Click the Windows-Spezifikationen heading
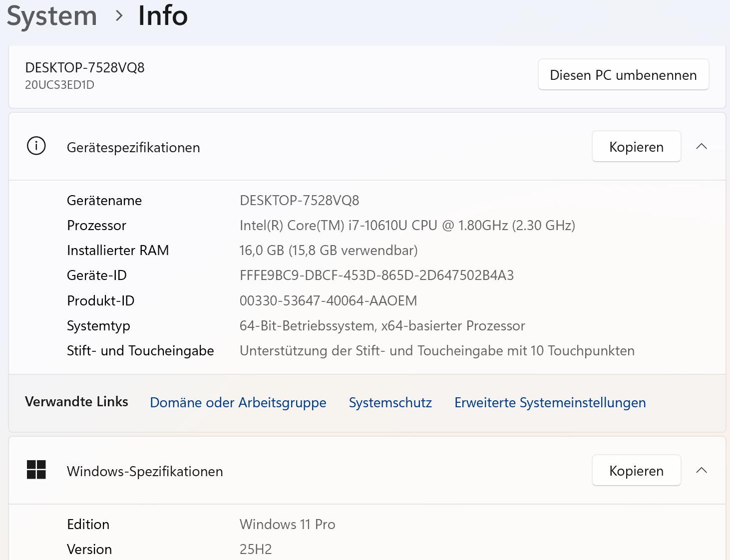The image size is (730, 560). pyautogui.click(x=145, y=472)
